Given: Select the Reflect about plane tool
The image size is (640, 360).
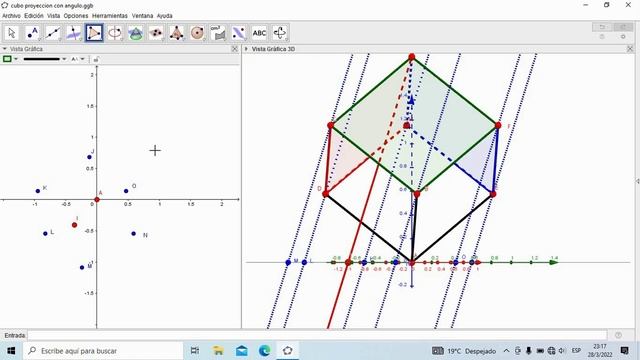Looking at the screenshot, I should coord(239,33).
